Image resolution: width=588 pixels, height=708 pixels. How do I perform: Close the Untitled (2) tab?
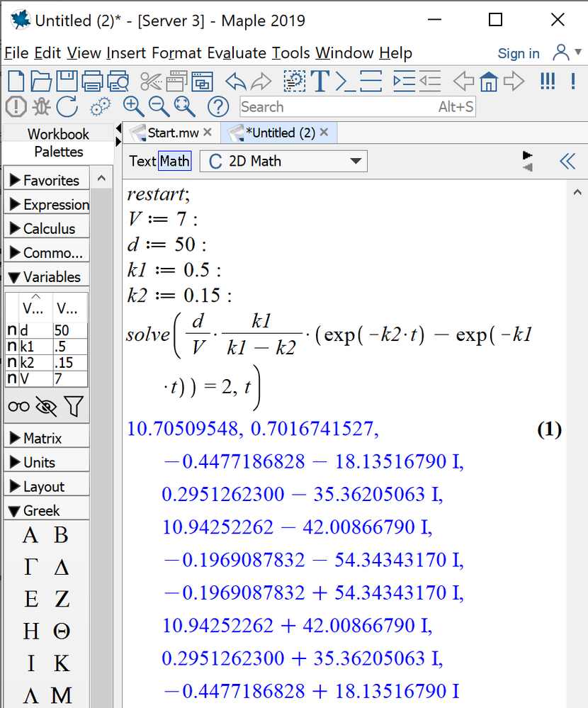click(324, 133)
